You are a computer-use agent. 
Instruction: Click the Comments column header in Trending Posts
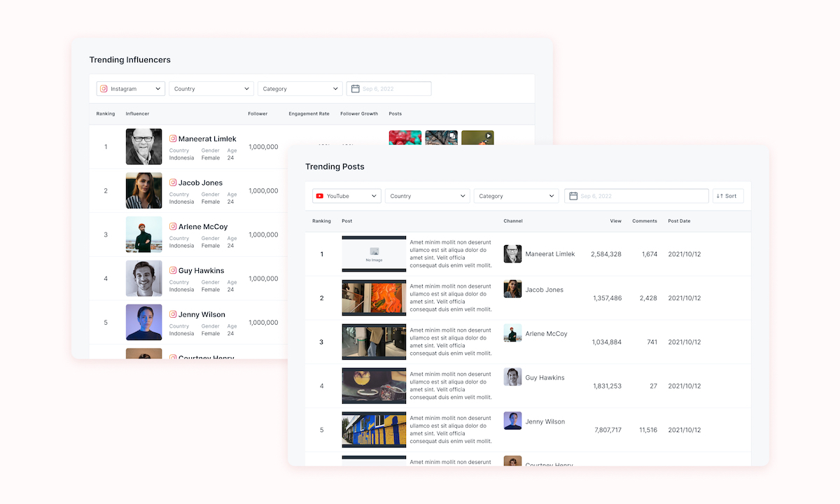pyautogui.click(x=645, y=220)
